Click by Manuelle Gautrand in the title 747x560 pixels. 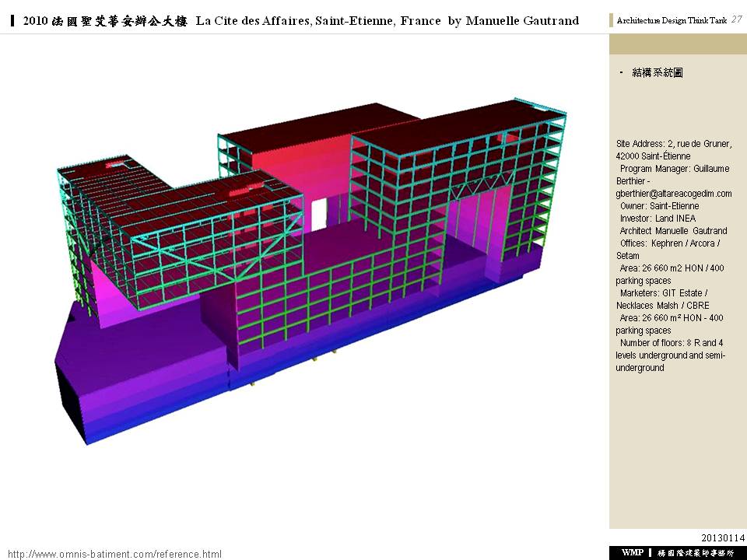(x=514, y=21)
